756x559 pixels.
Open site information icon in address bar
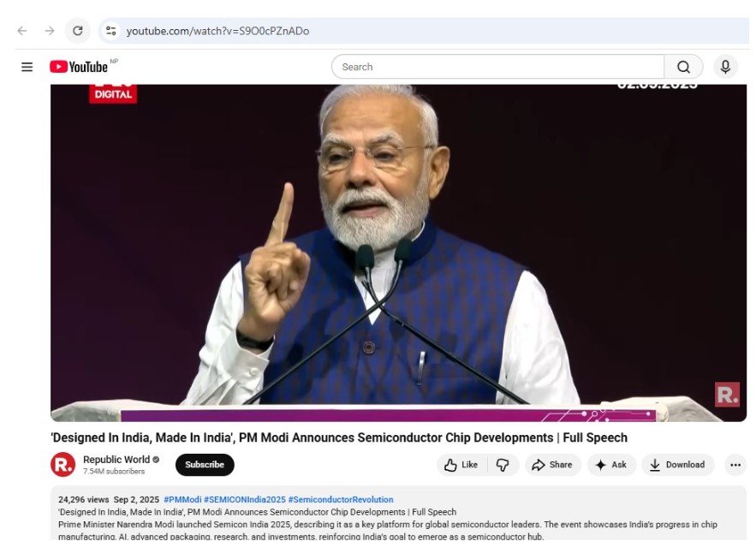click(110, 31)
